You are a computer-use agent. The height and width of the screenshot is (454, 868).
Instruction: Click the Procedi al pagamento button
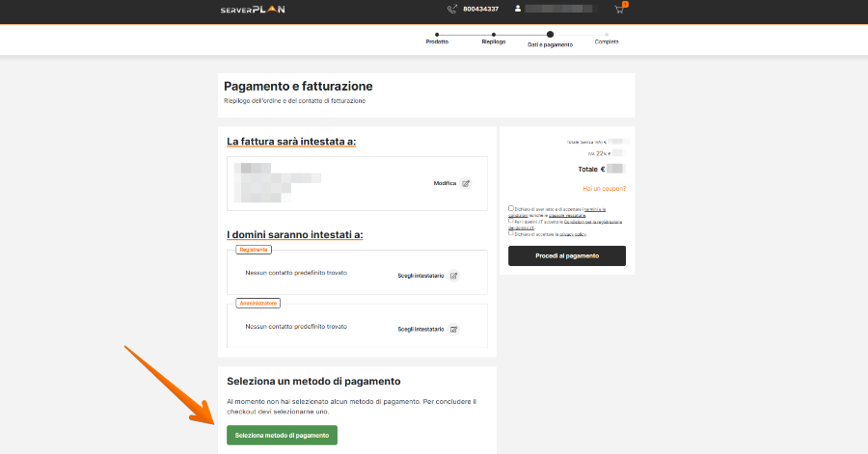click(x=567, y=255)
